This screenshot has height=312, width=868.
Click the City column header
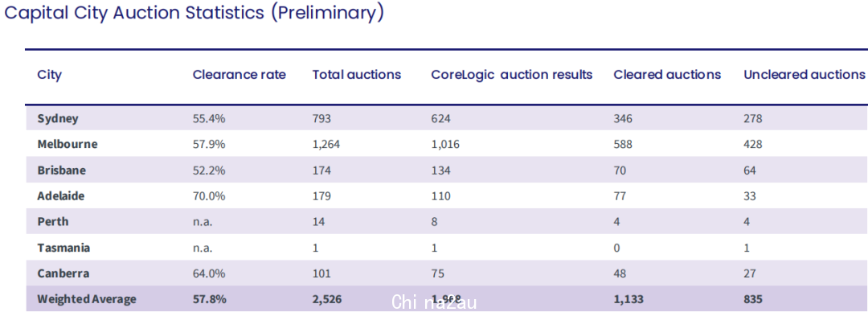point(49,75)
